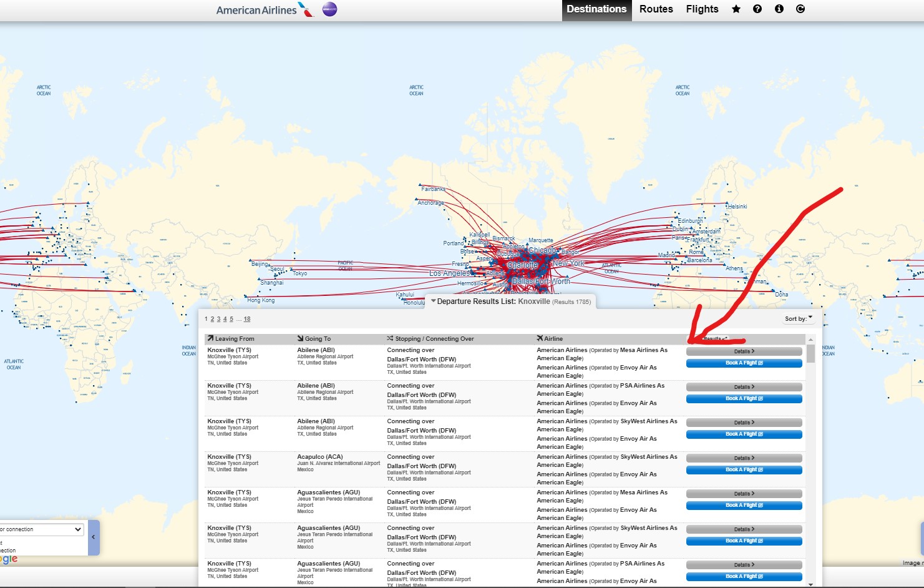Click the Madrid label on map

coord(666,255)
